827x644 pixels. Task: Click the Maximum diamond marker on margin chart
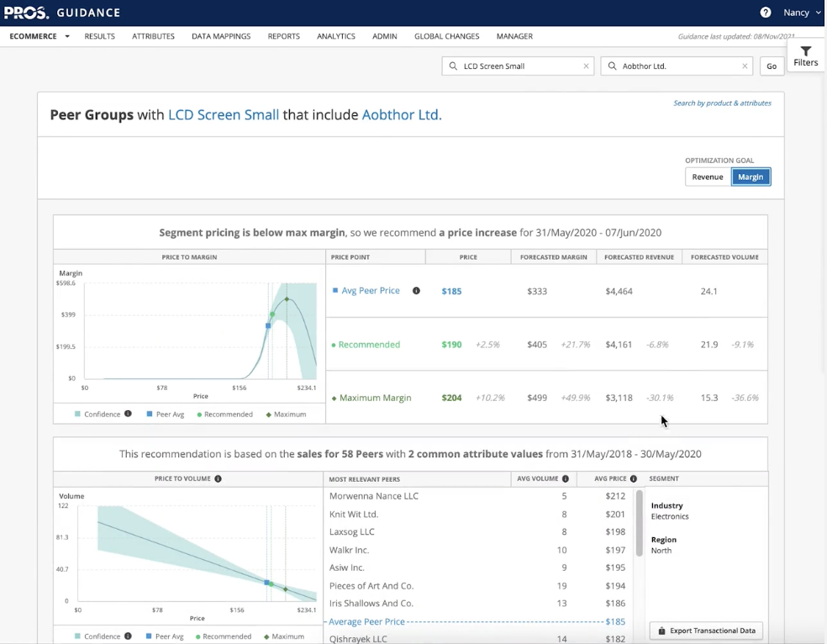287,299
